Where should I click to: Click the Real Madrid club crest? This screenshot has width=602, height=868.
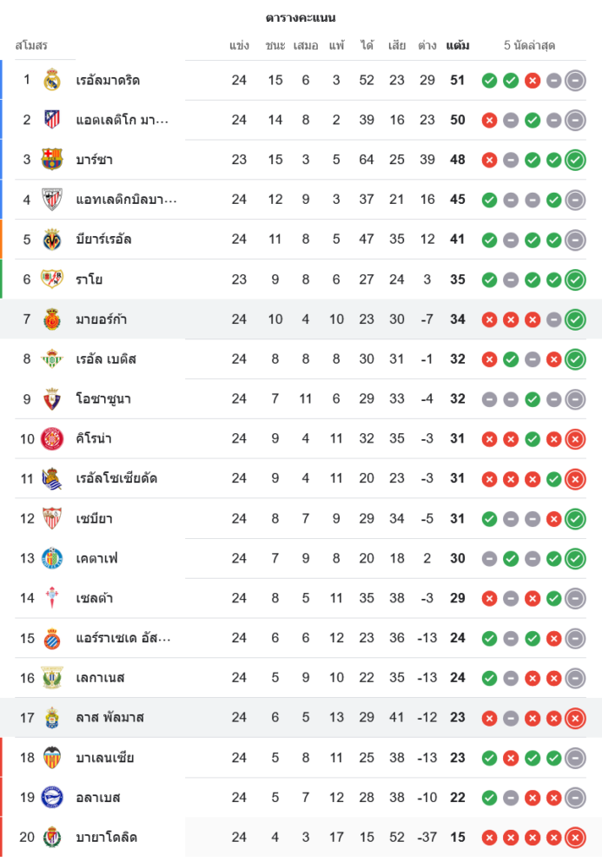[52, 80]
